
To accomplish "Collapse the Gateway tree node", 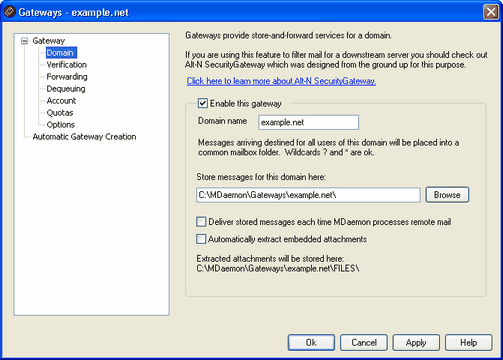I will (24, 41).
